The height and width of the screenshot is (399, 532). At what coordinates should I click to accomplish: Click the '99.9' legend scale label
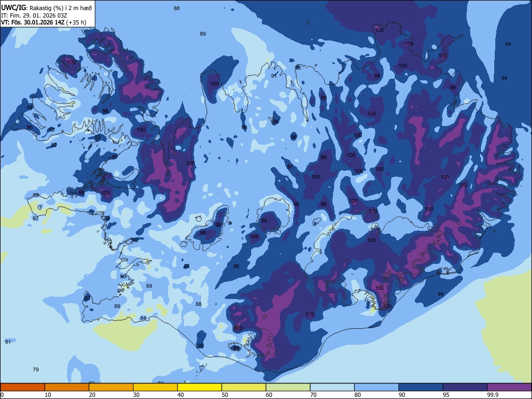493,395
